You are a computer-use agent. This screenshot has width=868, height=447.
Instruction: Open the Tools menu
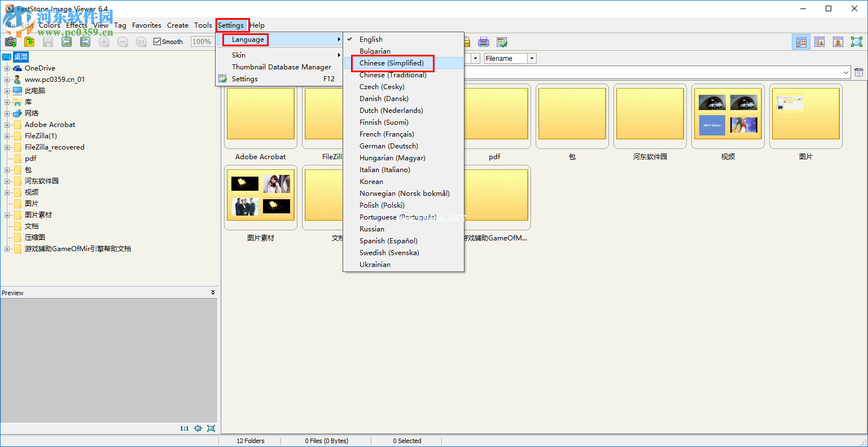[x=203, y=25]
